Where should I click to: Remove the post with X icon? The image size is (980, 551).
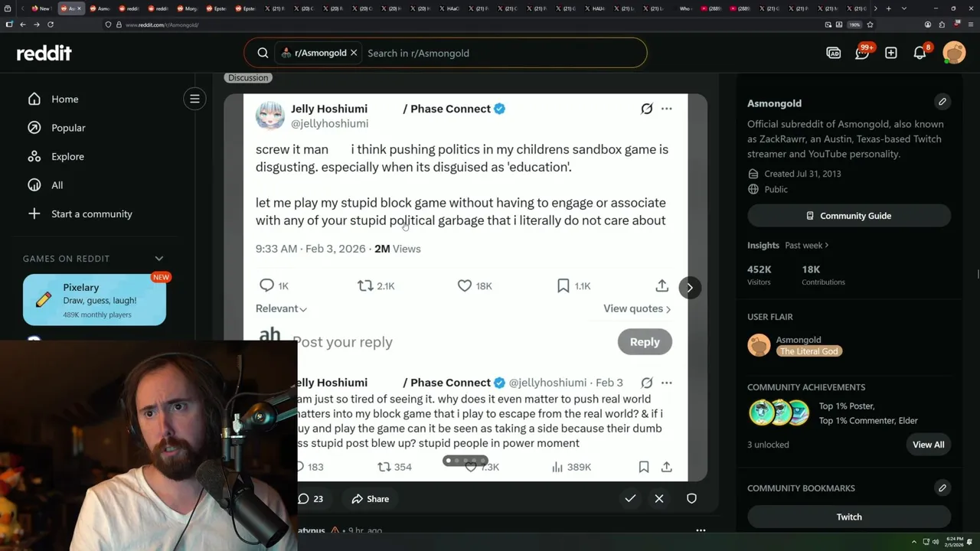click(659, 499)
